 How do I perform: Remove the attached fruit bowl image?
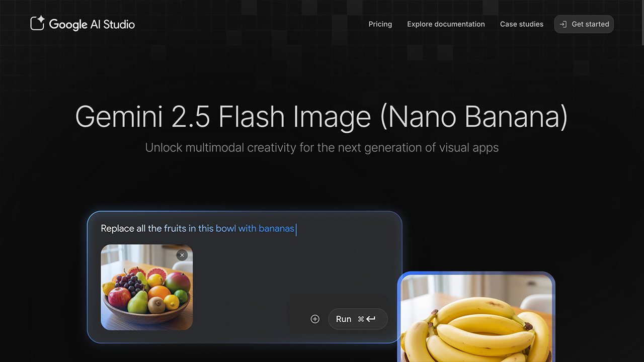(x=182, y=255)
